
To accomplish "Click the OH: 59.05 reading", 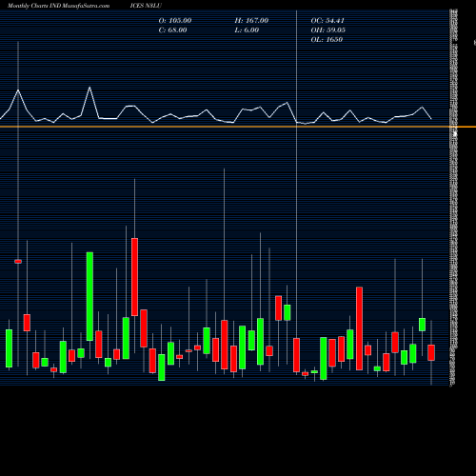I will pos(327,30).
